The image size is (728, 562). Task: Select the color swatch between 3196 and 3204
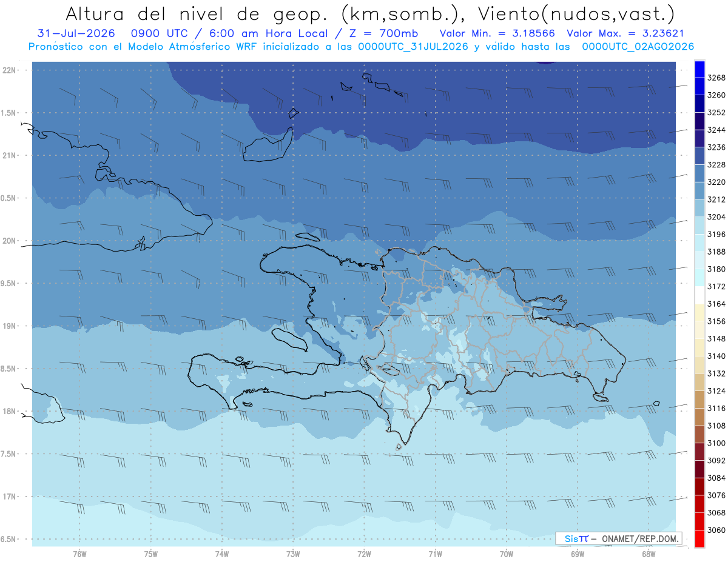click(699, 226)
